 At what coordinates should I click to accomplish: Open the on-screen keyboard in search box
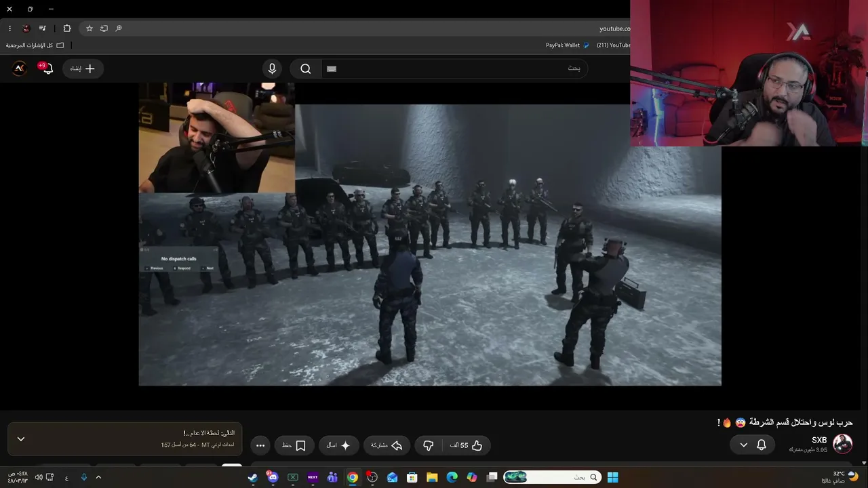[x=332, y=68]
